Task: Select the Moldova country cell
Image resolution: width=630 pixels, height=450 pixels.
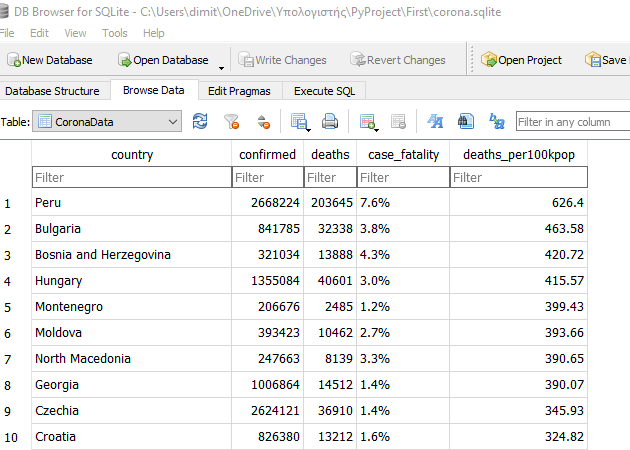Action: [132, 333]
